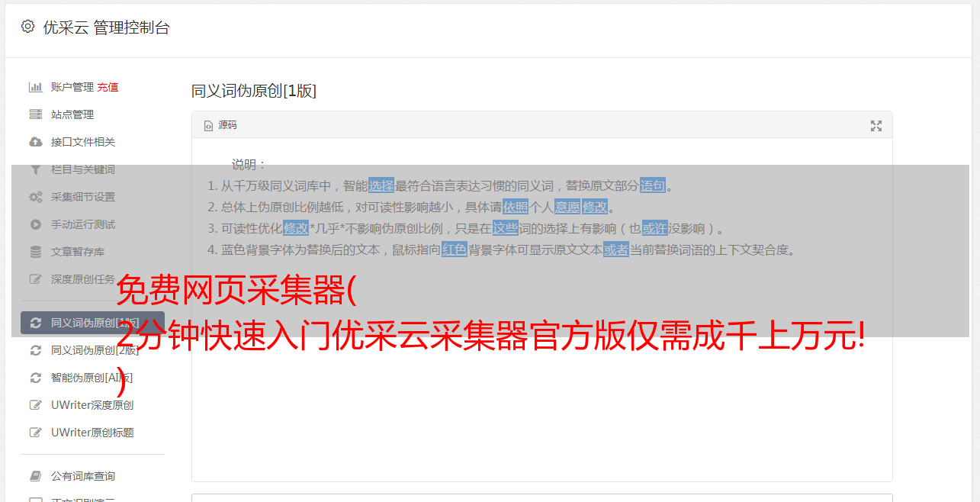Click the play icon for 手动运行测试

coord(35,224)
